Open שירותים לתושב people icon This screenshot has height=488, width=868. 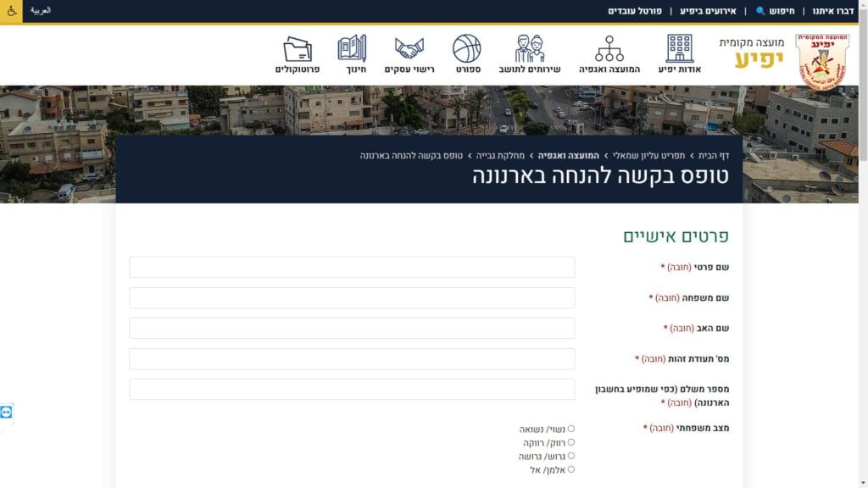530,48
